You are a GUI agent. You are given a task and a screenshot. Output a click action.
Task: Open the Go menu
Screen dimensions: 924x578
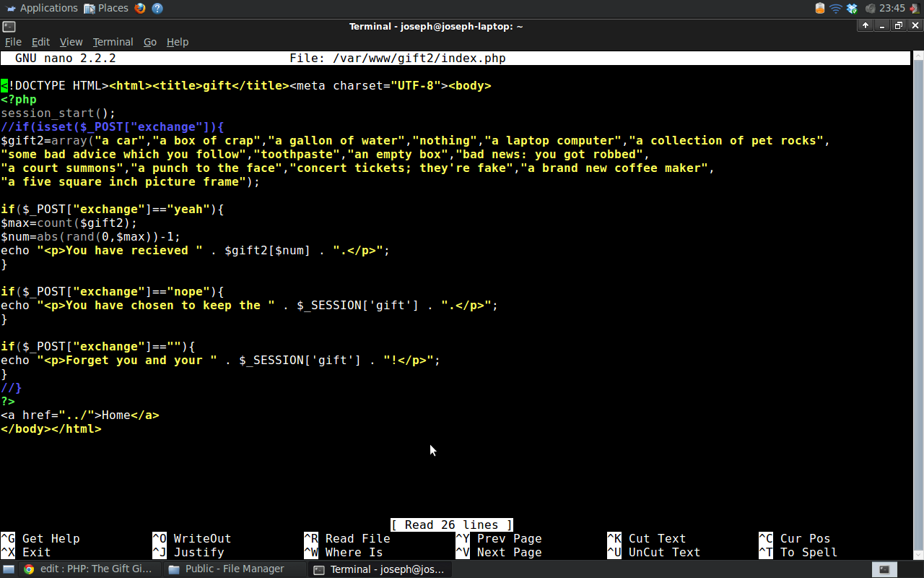[x=150, y=42]
